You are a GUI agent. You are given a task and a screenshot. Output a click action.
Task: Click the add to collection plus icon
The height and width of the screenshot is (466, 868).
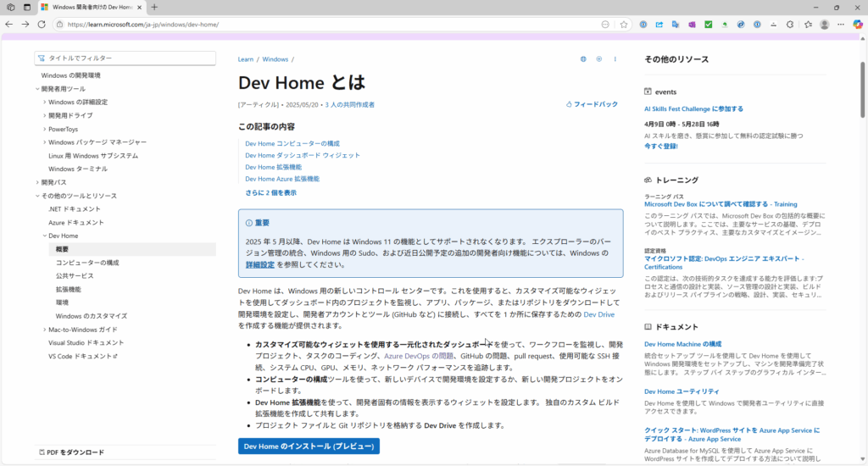(599, 59)
